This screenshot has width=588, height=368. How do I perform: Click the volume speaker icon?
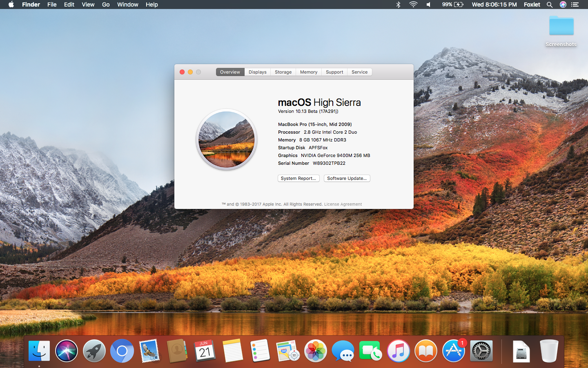point(428,4)
